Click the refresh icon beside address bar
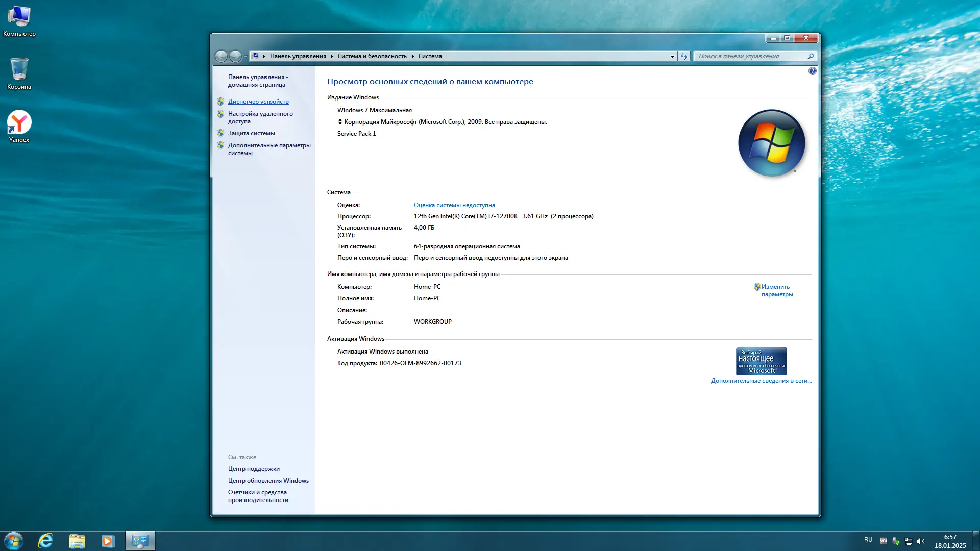The image size is (980, 551). (684, 56)
